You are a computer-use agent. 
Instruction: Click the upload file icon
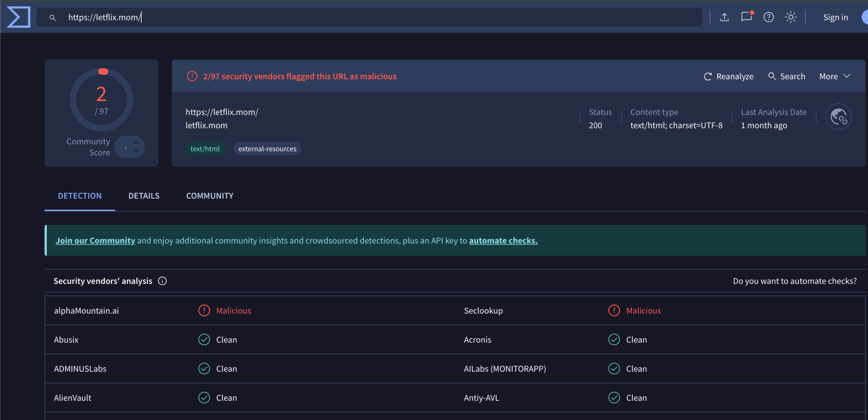coord(724,17)
